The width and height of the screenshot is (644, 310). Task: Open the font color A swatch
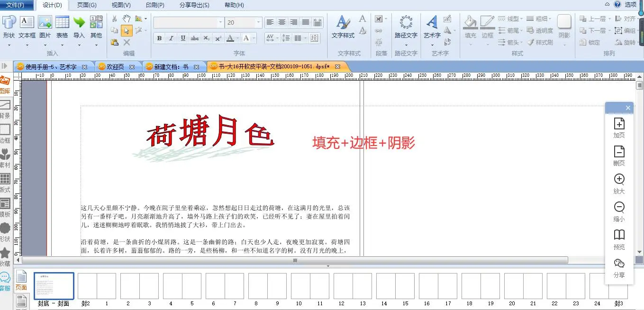tap(231, 38)
